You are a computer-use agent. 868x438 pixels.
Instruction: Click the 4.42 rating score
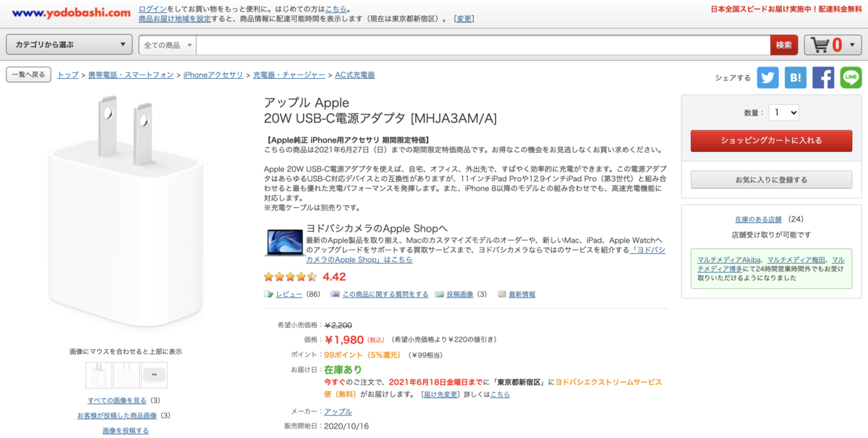click(334, 277)
